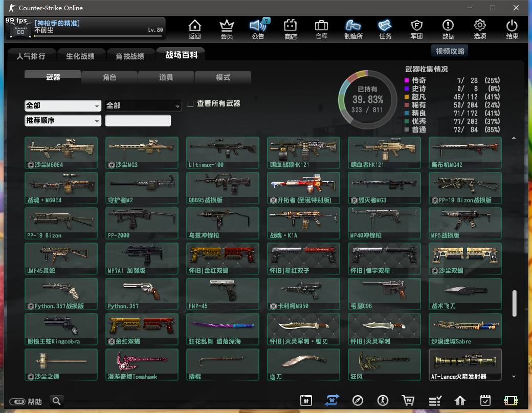This screenshot has height=413, width=532.
Task: Select the 毛瑟C96 pistol card
Action: 384,294
